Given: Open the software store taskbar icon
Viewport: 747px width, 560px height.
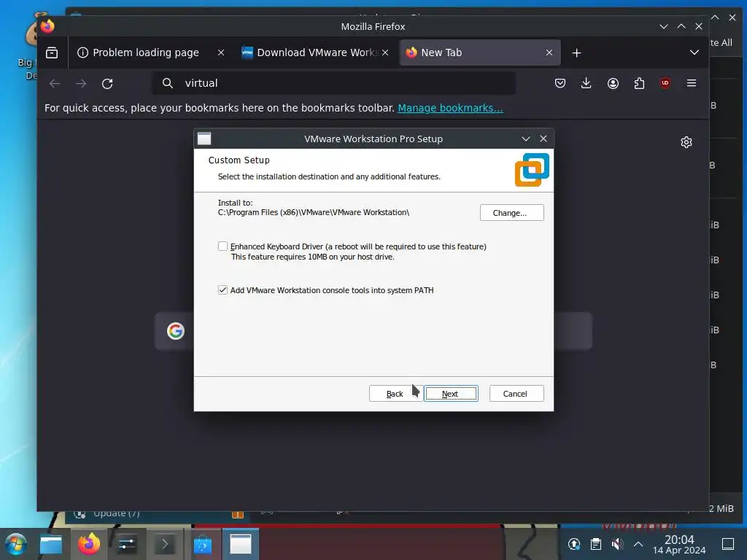Looking at the screenshot, I should point(203,544).
